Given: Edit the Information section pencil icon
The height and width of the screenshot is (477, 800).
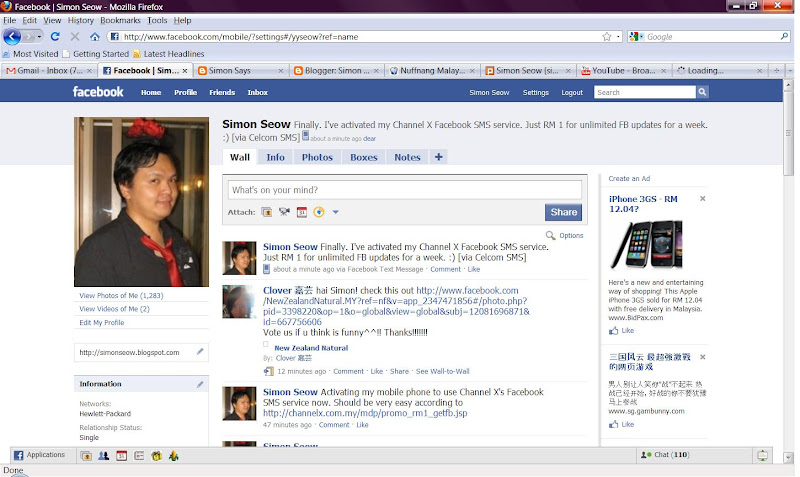Looking at the screenshot, I should point(200,384).
